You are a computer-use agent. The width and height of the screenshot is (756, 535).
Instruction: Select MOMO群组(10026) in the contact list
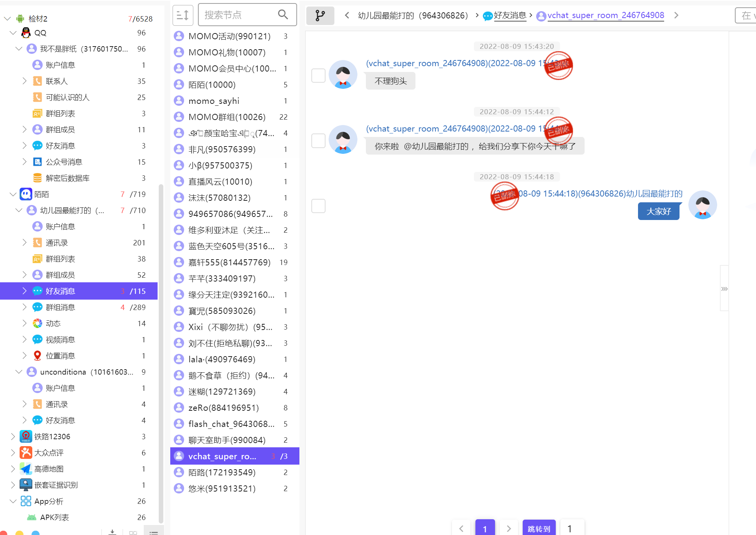[227, 117]
